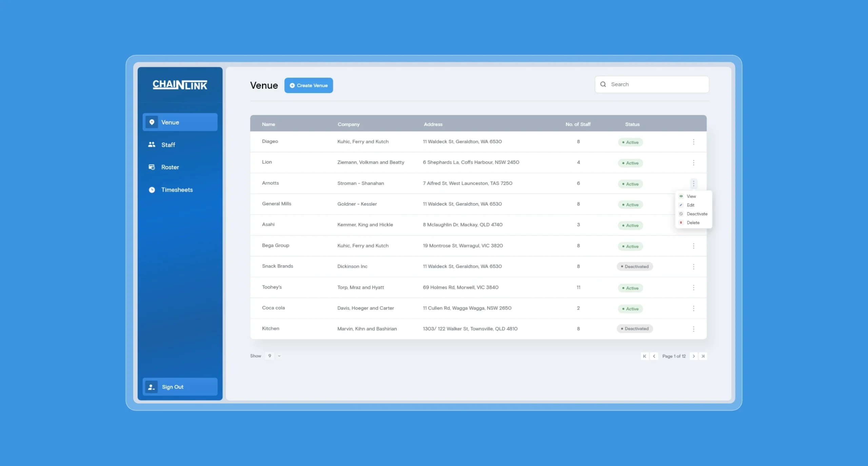This screenshot has height=466, width=868.
Task: Go to the next page
Action: [693, 356]
